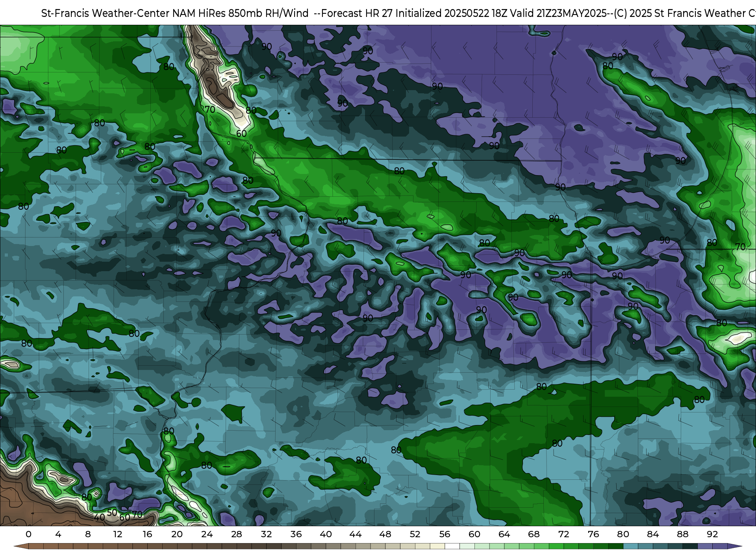Click the '40' contour label on the map
This screenshot has width=756, height=551.
tap(100, 517)
